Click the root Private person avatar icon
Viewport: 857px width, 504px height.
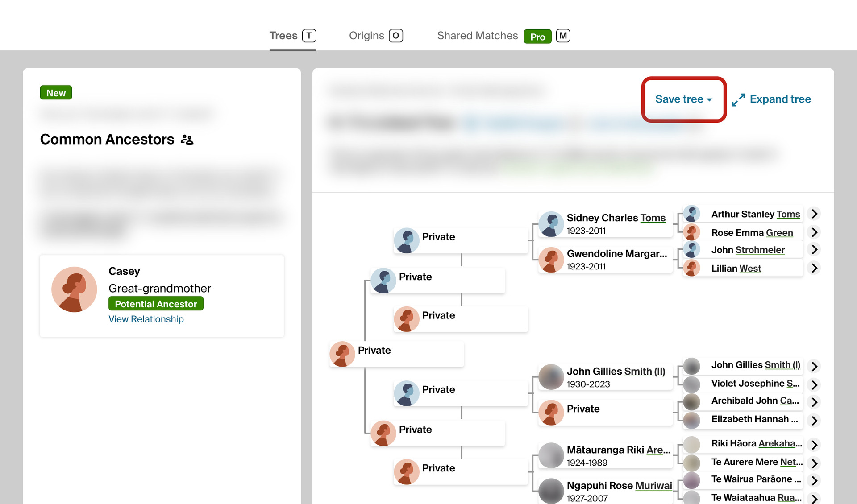point(342,354)
